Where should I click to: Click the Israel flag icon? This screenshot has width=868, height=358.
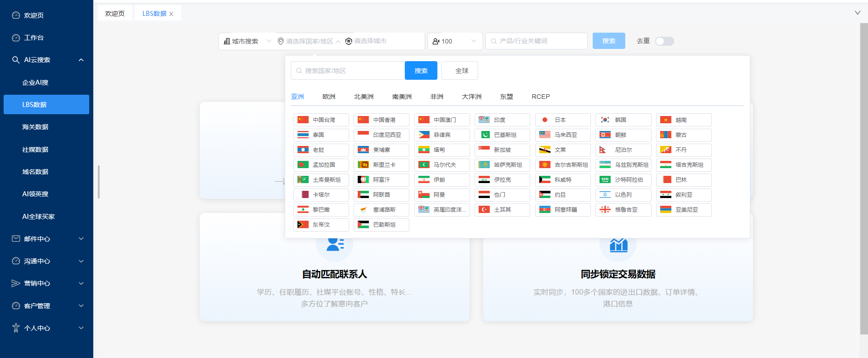[x=605, y=194]
